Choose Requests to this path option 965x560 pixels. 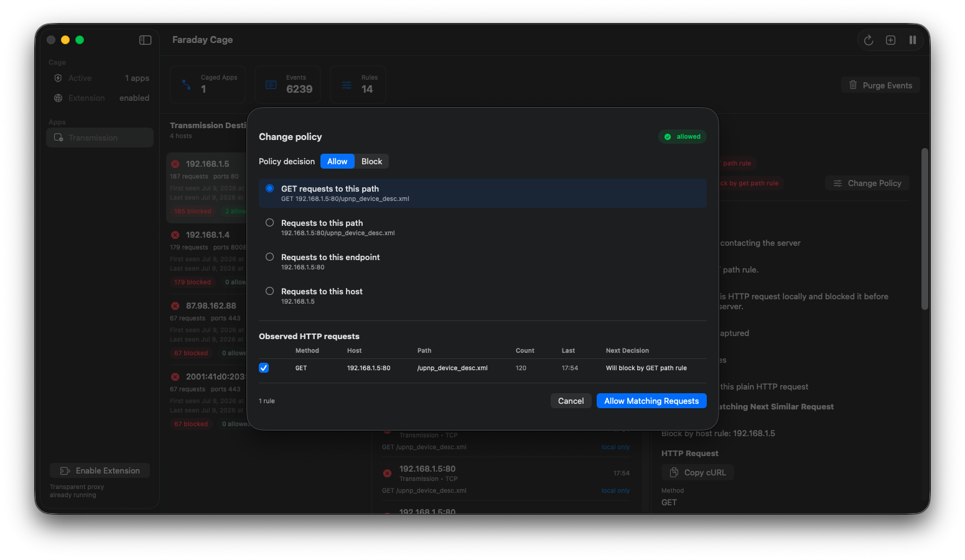tap(483, 227)
